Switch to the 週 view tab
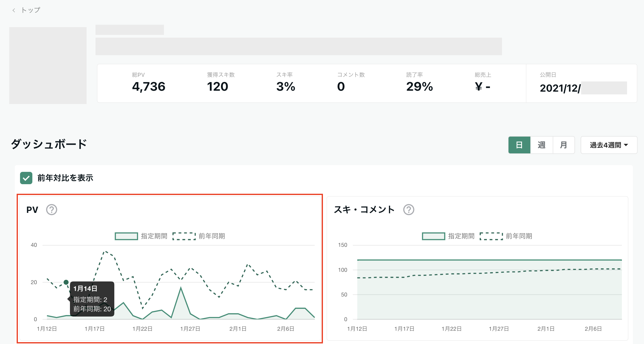Viewport: 644px width, 344px height. click(x=541, y=145)
